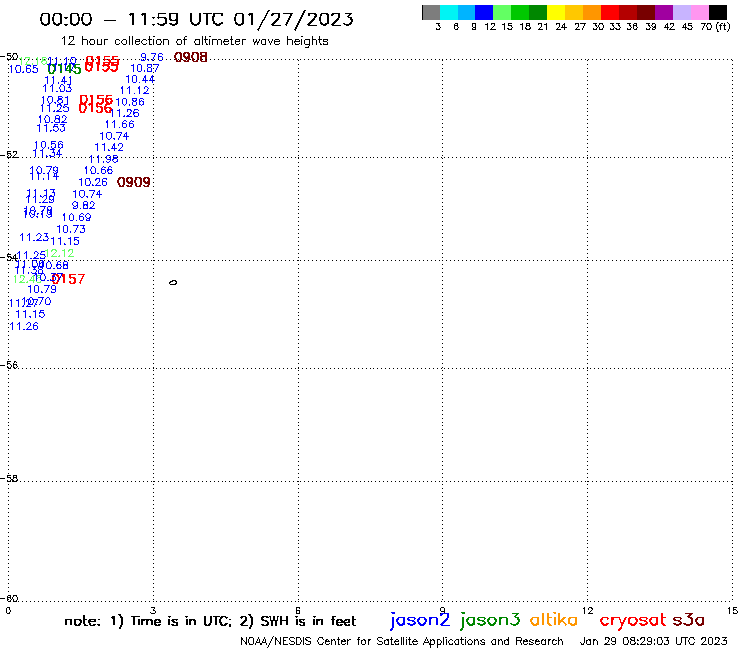Image resolution: width=740 pixels, height=650 pixels.
Task: Click the 10.73 wave height value
Action: 71,229
